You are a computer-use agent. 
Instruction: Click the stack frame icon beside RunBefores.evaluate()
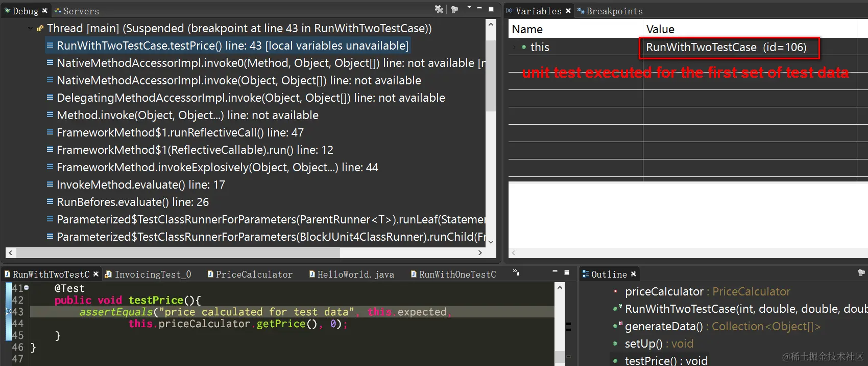point(50,202)
